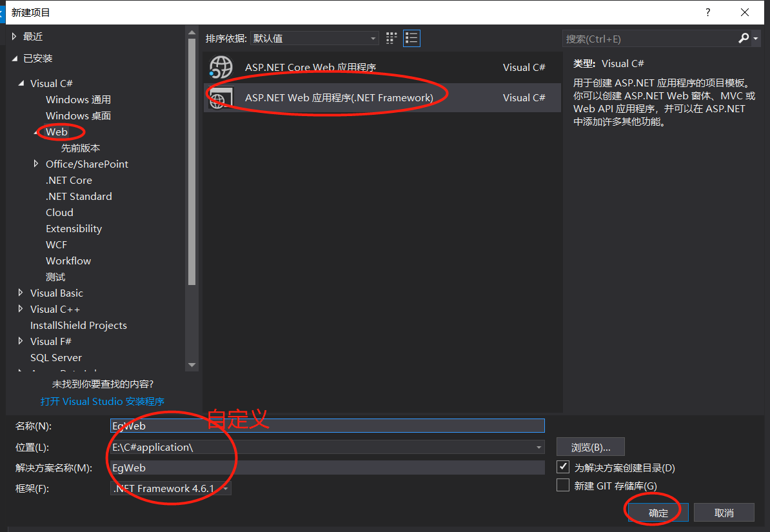The image size is (770, 532).
Task: Collapse the 已安装 node
Action: (x=15, y=59)
